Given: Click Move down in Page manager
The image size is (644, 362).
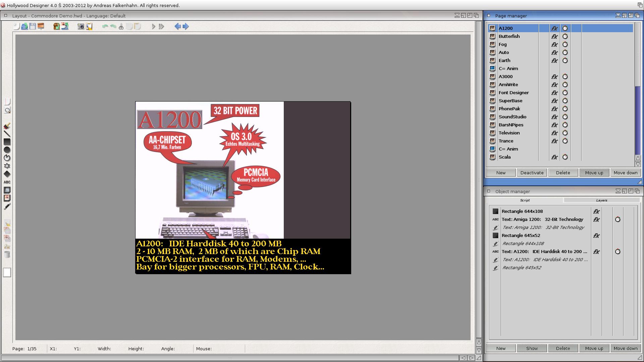Looking at the screenshot, I should pos(626,173).
